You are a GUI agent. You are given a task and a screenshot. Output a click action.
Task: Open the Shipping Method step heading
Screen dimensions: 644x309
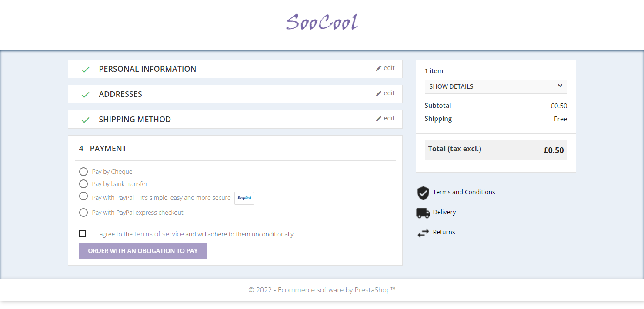pyautogui.click(x=135, y=119)
